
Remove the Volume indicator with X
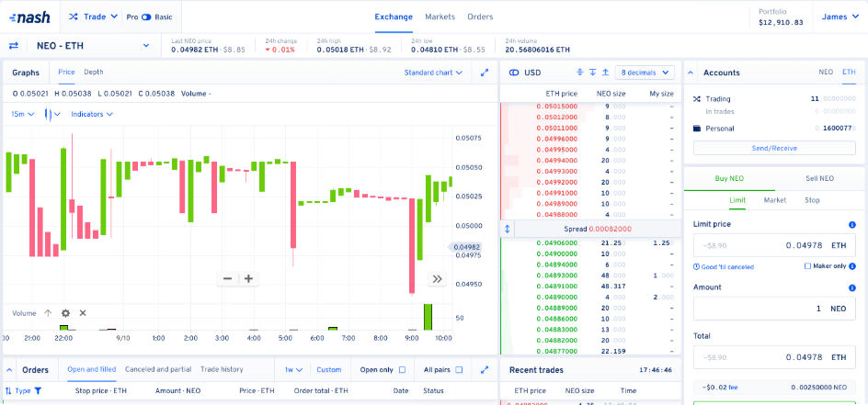[x=83, y=313]
